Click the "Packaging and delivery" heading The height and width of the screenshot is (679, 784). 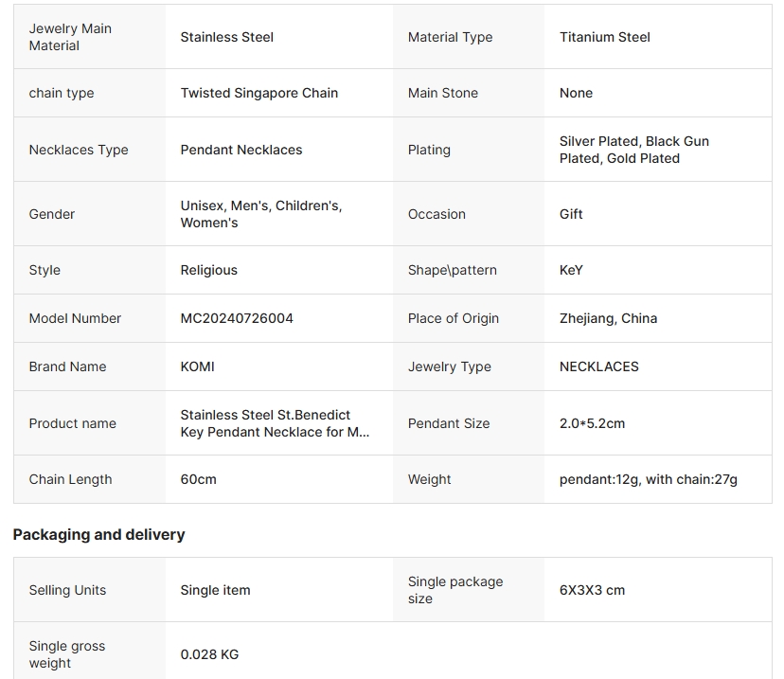99,535
